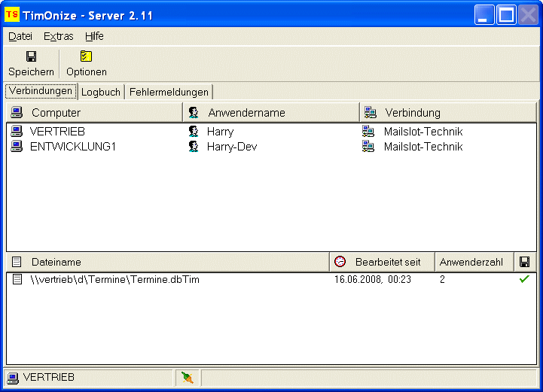Click the date 16.06.2008, 00:23
The width and height of the screenshot is (543, 392).
(x=373, y=279)
